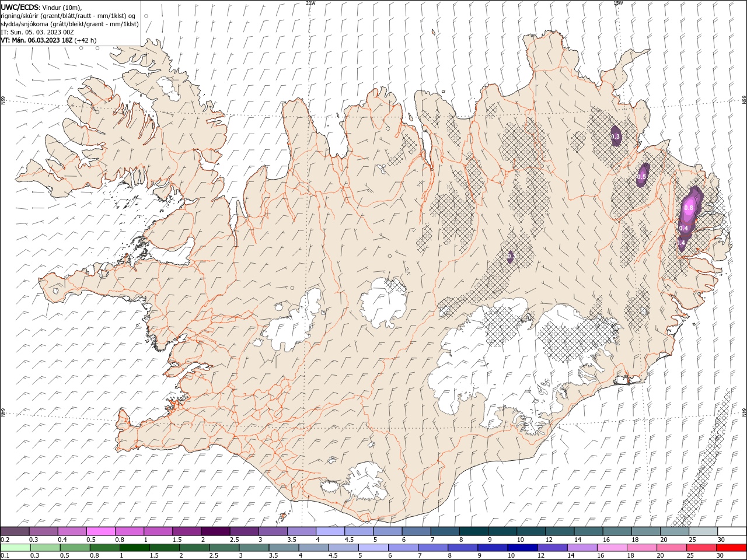This screenshot has height=560, width=747.
Task: Select lower scale bright red swatch after 30
Action: click(x=731, y=548)
